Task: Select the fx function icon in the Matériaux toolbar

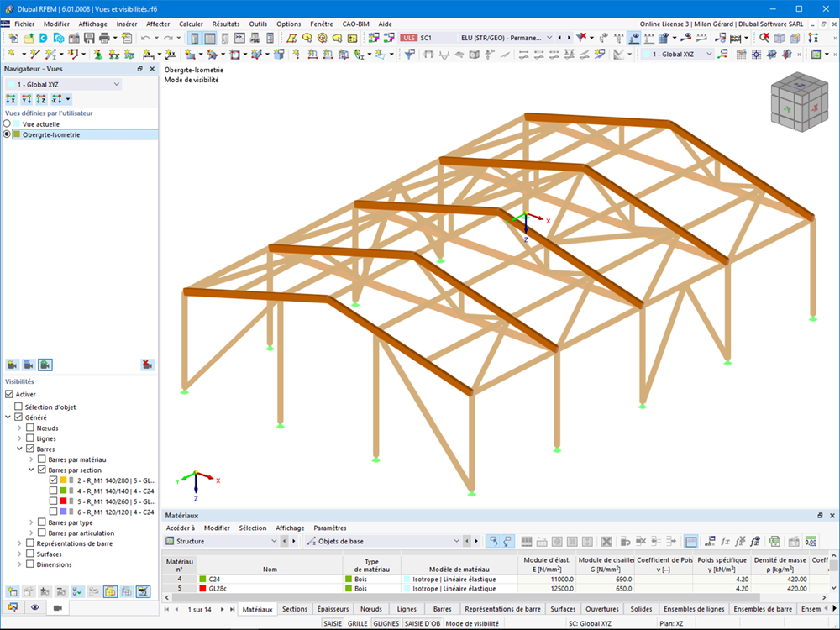Action: (725, 543)
